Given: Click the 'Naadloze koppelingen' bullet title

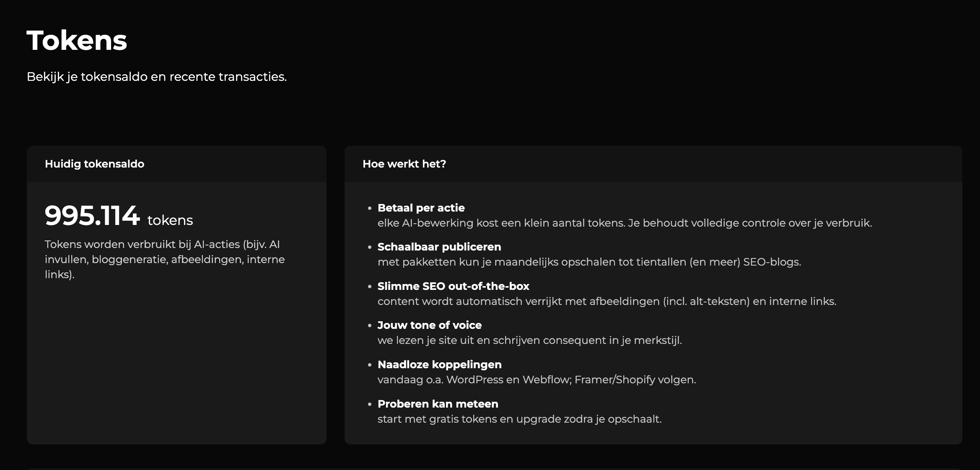Looking at the screenshot, I should [x=439, y=364].
